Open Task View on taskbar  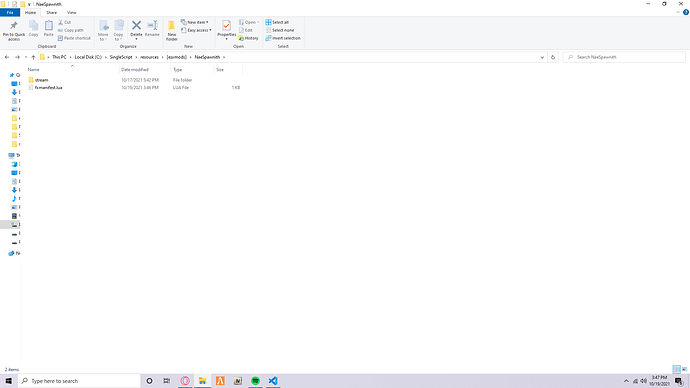[167, 381]
